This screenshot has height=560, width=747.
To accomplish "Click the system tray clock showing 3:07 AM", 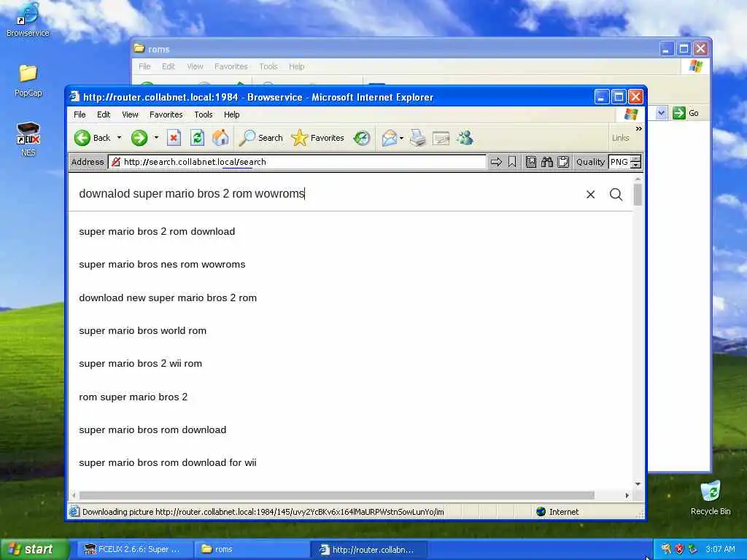I will (720, 549).
